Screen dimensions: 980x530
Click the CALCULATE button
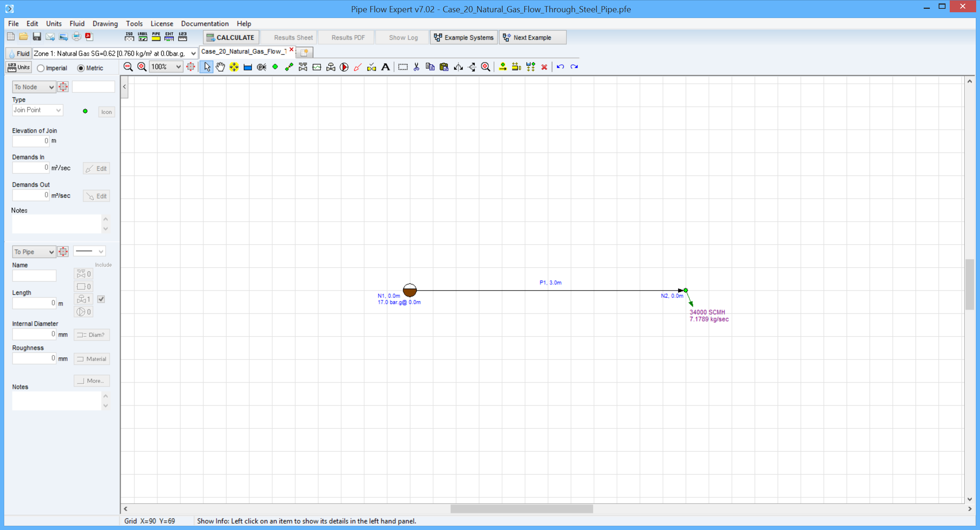tap(231, 38)
